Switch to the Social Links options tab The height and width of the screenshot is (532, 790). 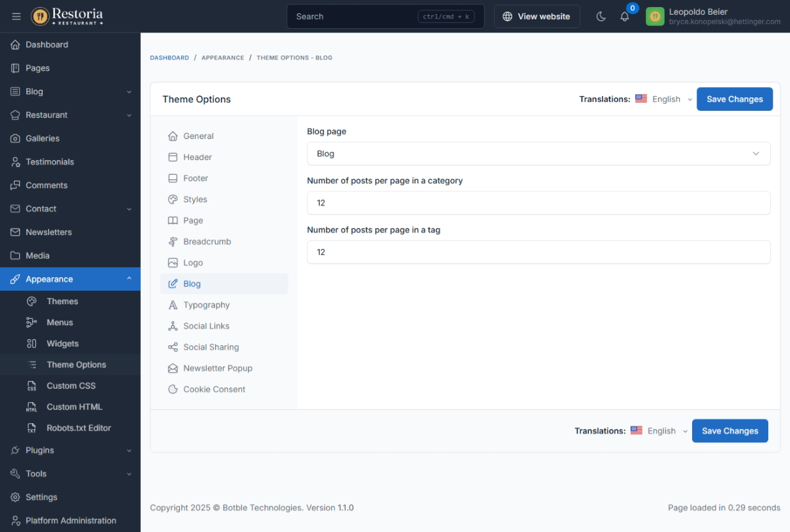pyautogui.click(x=206, y=326)
